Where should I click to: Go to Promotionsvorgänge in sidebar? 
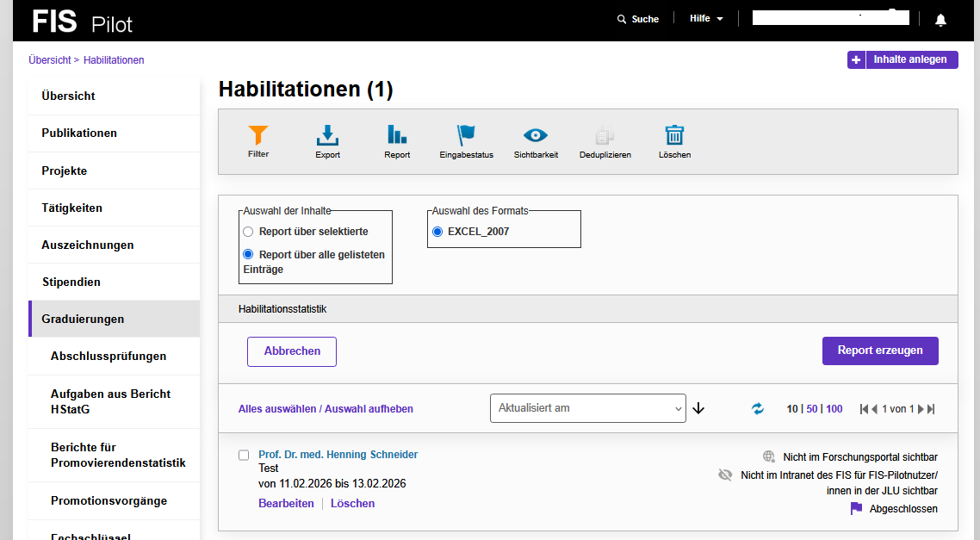(114, 500)
